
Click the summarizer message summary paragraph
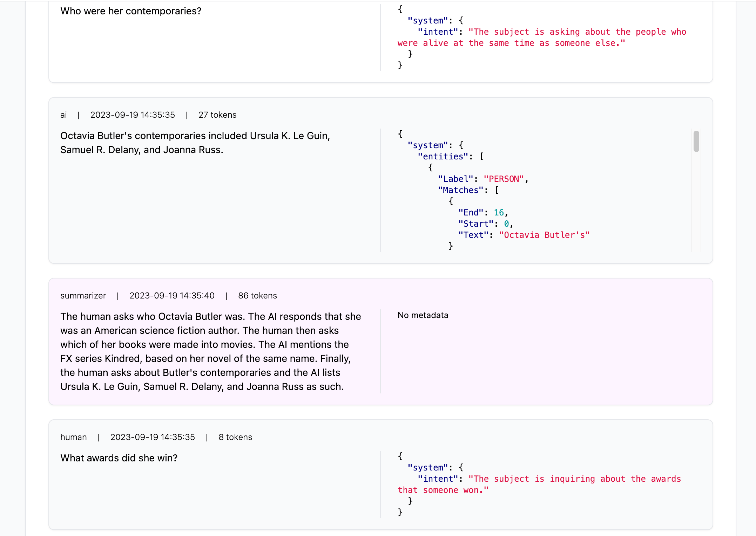[210, 351]
